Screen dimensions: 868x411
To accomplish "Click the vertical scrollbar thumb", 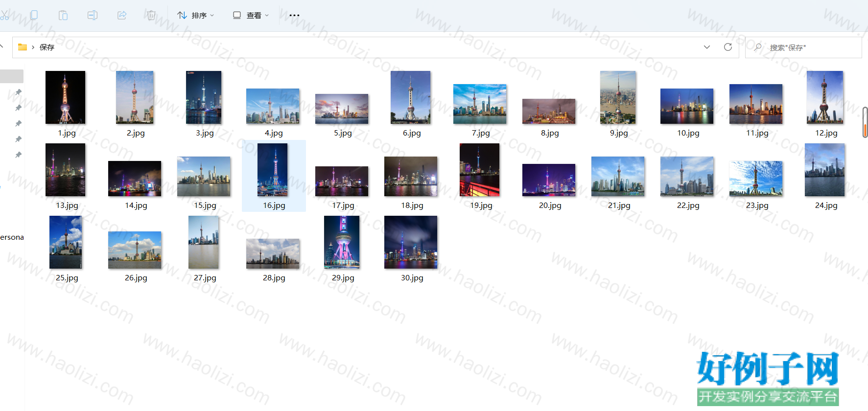I will coord(865,122).
